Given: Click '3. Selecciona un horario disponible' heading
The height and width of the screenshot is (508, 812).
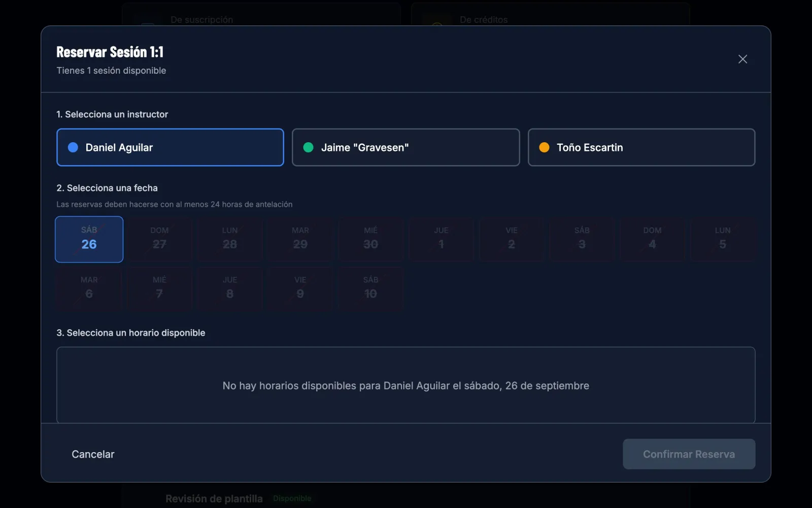Looking at the screenshot, I should click(x=131, y=333).
